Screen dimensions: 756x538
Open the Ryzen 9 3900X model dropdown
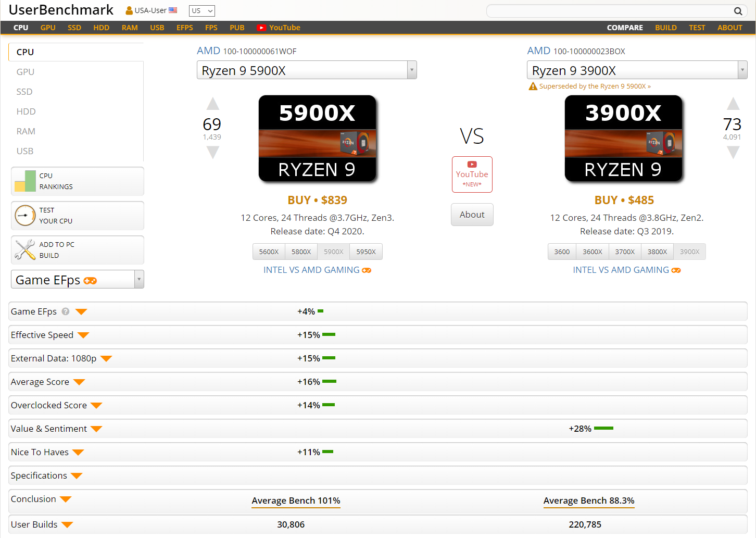pos(637,70)
